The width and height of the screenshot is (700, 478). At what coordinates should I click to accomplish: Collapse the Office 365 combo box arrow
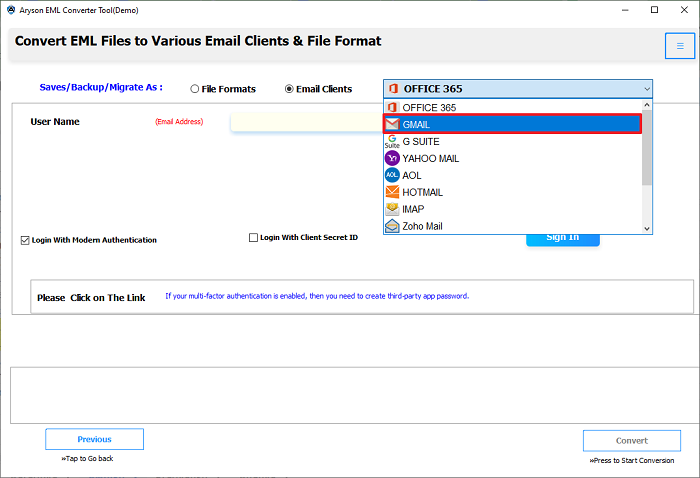(x=646, y=89)
